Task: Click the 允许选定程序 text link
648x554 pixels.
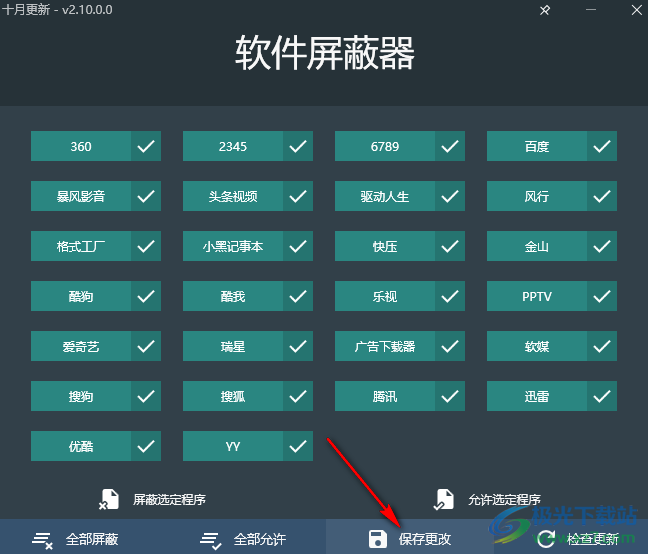Action: tap(504, 499)
